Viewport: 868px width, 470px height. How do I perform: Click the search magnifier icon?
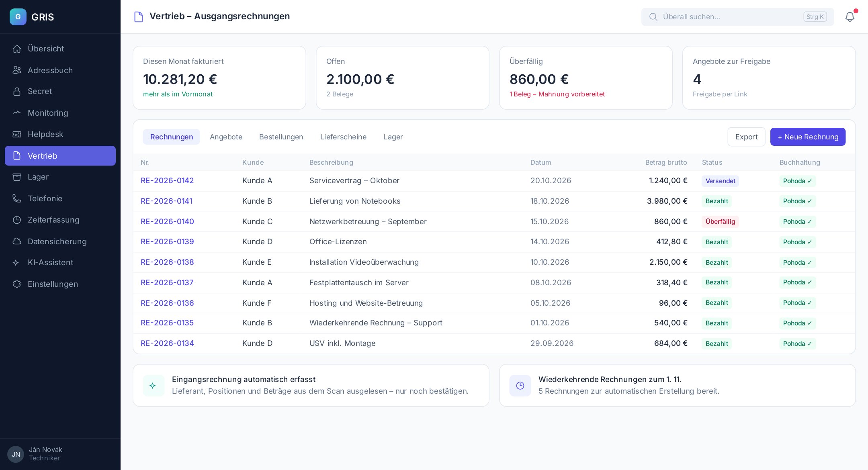(x=653, y=17)
